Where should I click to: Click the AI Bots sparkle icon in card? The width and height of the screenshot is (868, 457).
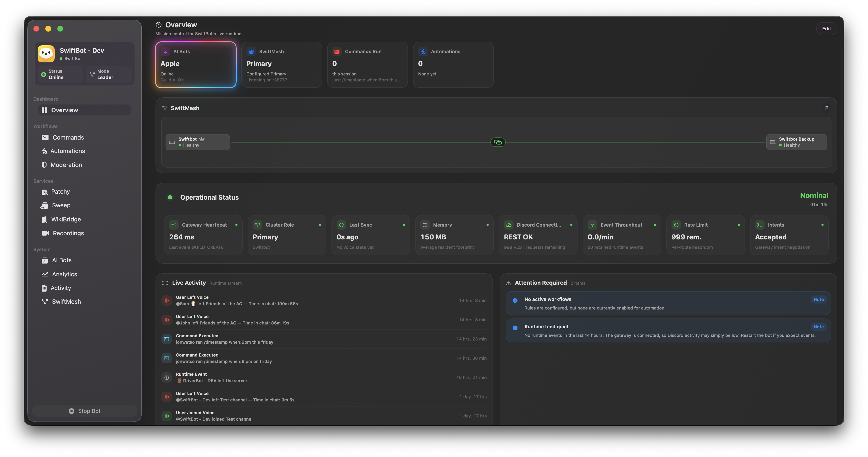pos(166,52)
